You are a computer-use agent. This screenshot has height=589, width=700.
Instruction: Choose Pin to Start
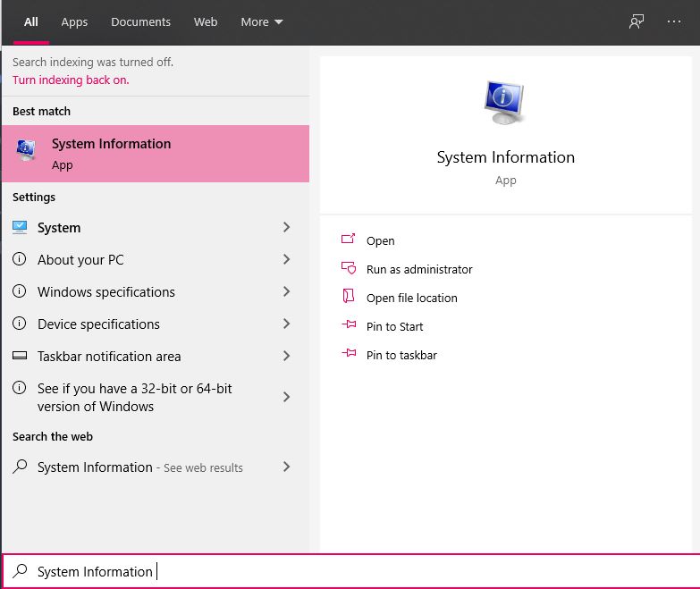tap(394, 326)
